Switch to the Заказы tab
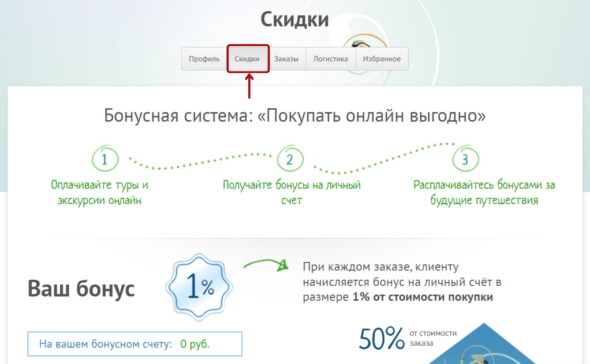 click(x=286, y=59)
